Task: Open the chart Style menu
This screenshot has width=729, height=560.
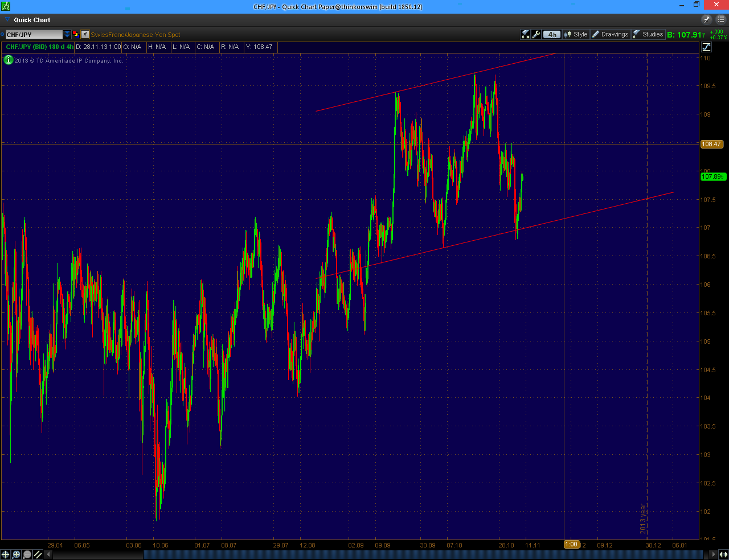Action: point(576,35)
